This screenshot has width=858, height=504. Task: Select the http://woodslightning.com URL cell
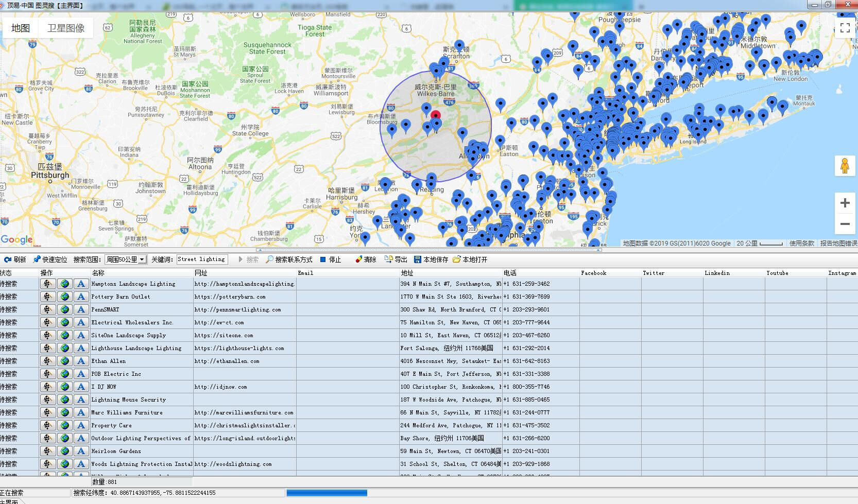(x=245, y=464)
